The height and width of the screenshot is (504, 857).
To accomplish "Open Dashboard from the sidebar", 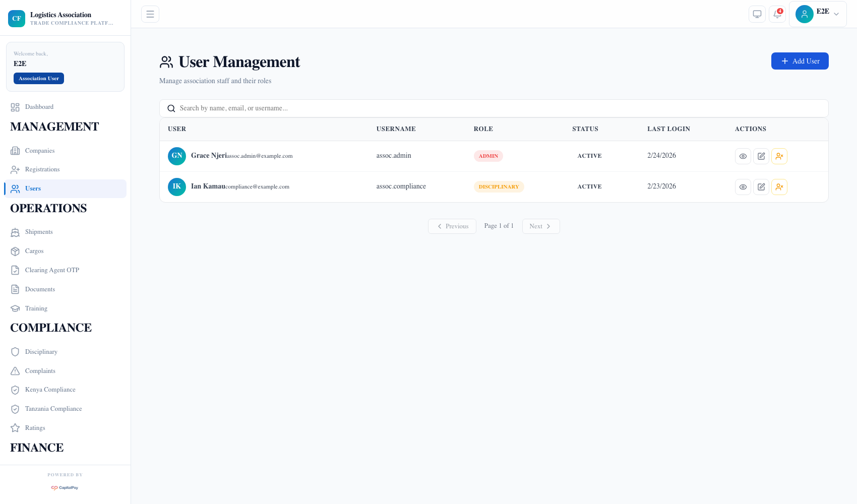I will [x=39, y=107].
